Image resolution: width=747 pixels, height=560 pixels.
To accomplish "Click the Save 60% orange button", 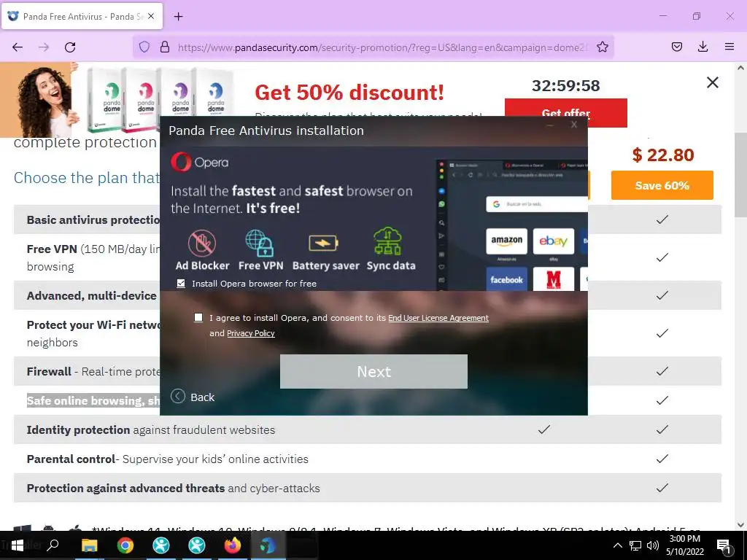I will (x=662, y=185).
